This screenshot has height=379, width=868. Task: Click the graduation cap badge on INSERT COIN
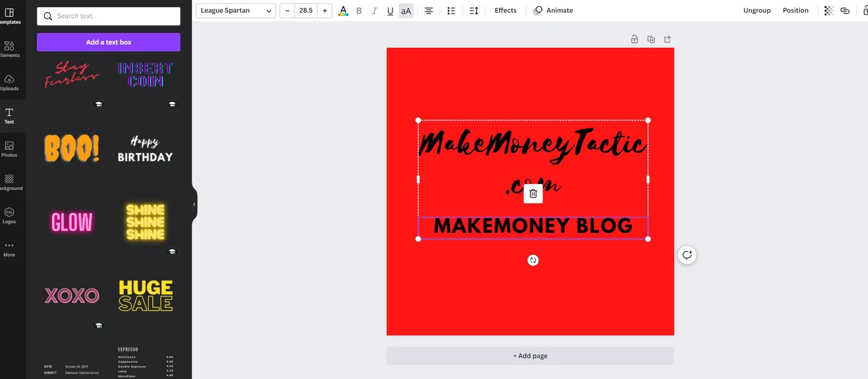(x=172, y=104)
